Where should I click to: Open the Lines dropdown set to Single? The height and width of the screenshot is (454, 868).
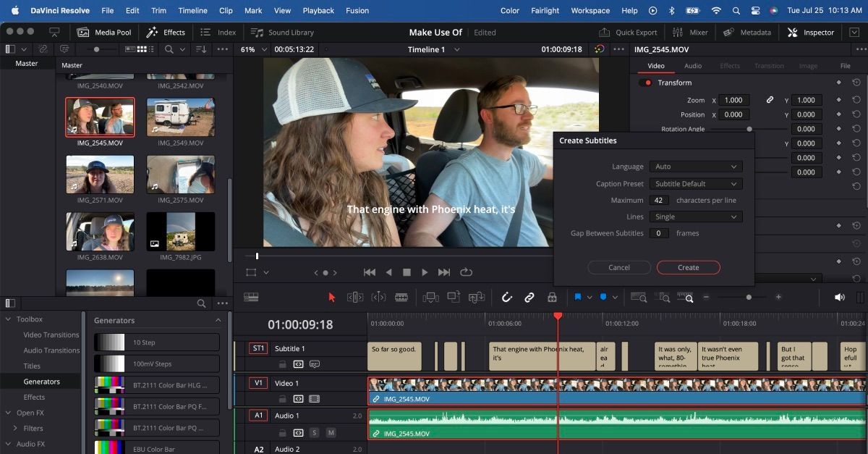[696, 217]
